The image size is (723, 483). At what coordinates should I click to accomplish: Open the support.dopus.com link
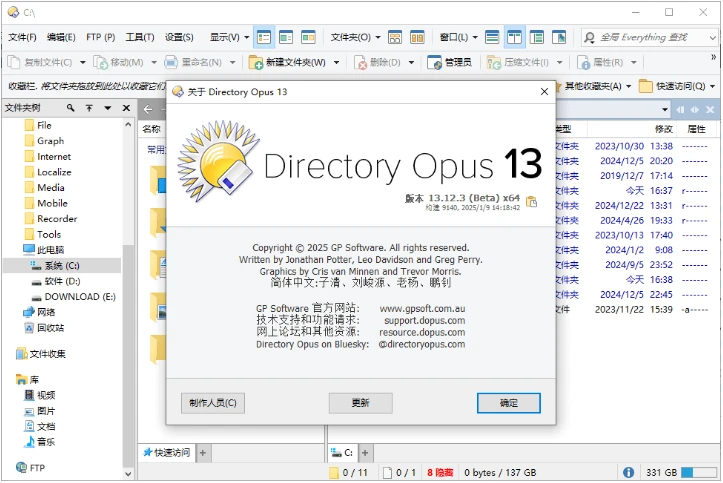point(425,321)
